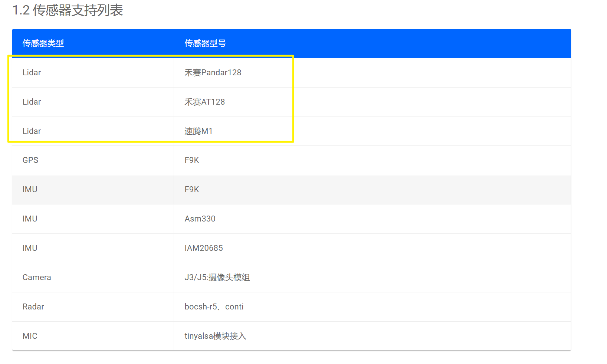607x364 pixels.
Task: Click the Camera sensor type cell
Action: click(x=37, y=278)
